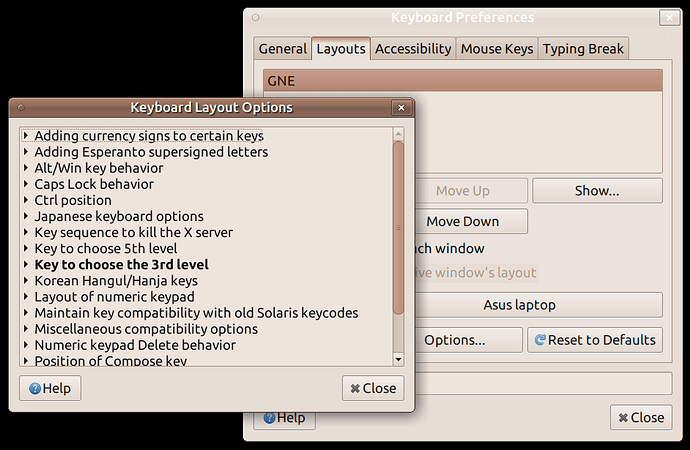The width and height of the screenshot is (690, 450).
Task: Expand the Ctrl position arrow
Action: tap(26, 200)
